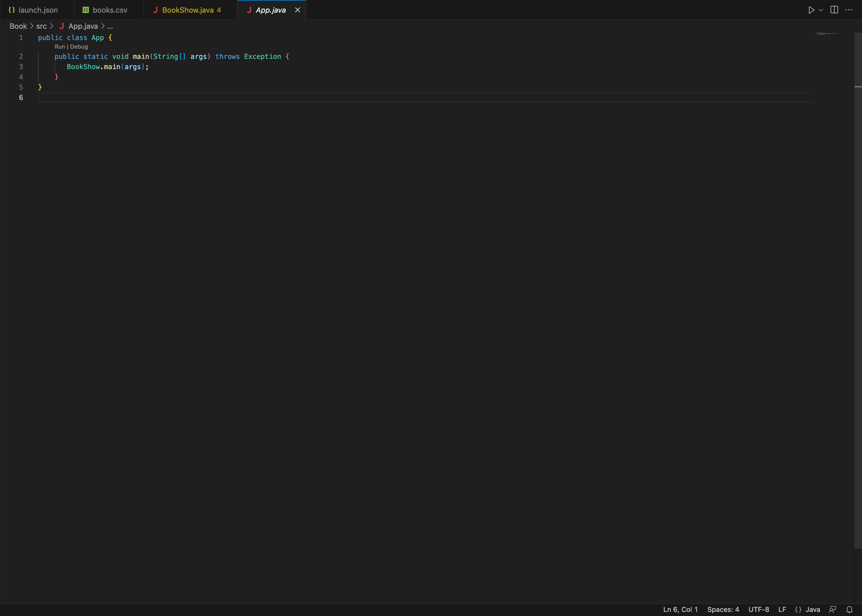Open the notifications bell icon
The height and width of the screenshot is (616, 862).
pyautogui.click(x=850, y=609)
